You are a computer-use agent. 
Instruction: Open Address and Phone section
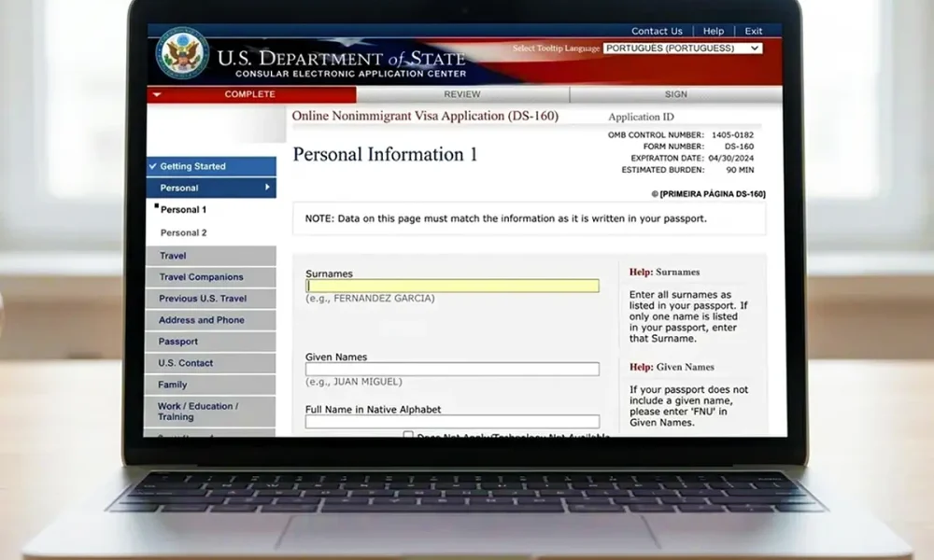tap(210, 320)
